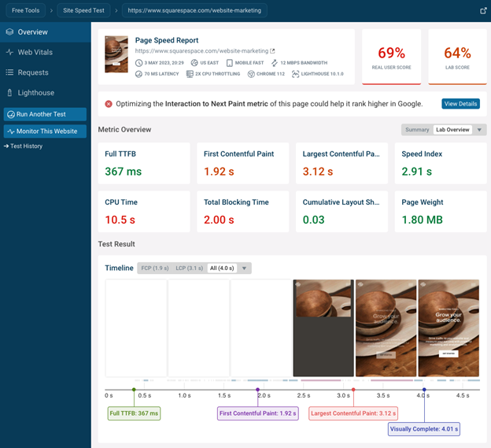Click the mobile device icon by Mobile Fast
This screenshot has width=491, height=448.
230,63
